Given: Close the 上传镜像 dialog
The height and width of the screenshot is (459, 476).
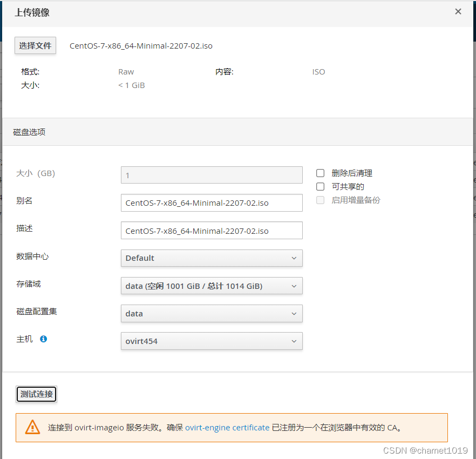Looking at the screenshot, I should 458,11.
